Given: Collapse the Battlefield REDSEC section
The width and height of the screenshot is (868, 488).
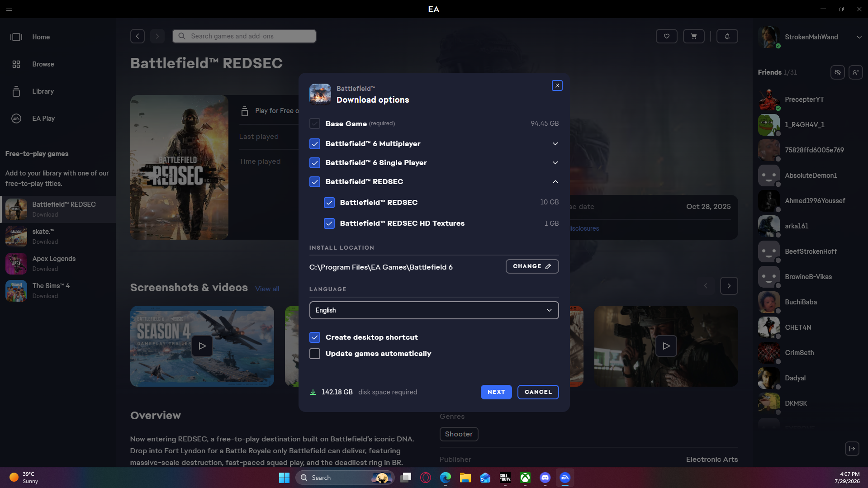Looking at the screenshot, I should [x=555, y=182].
